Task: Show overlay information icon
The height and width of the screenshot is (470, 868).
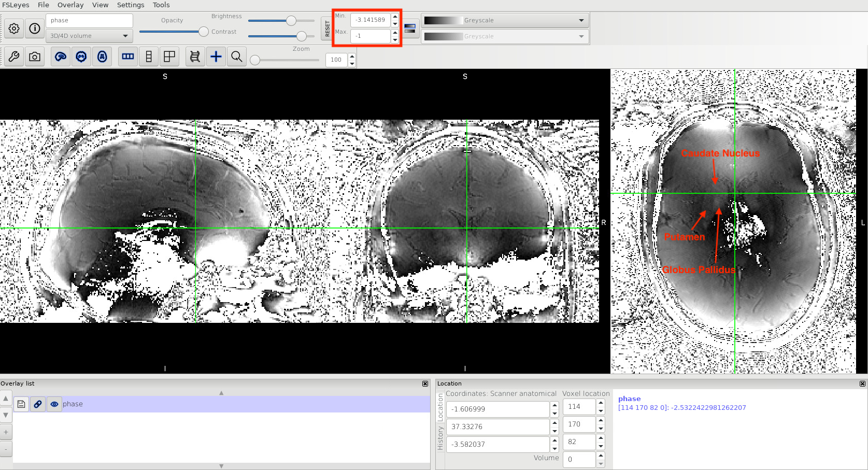Action: click(x=35, y=29)
